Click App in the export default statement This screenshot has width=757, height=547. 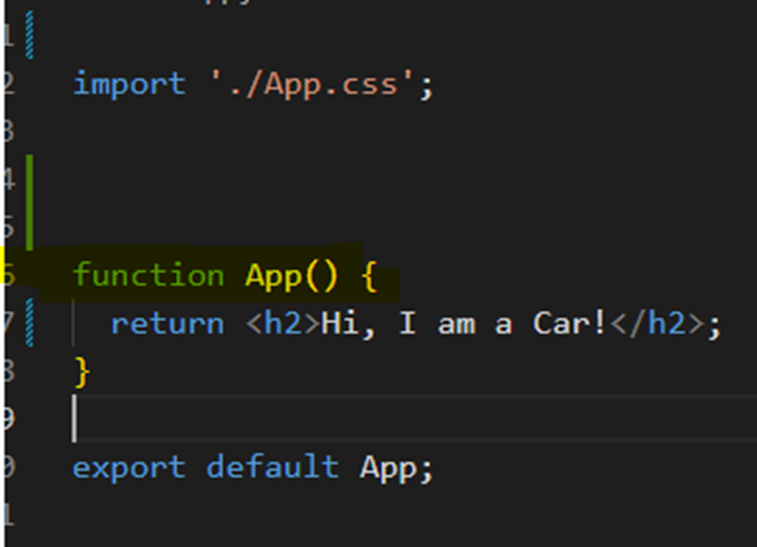[388, 468]
